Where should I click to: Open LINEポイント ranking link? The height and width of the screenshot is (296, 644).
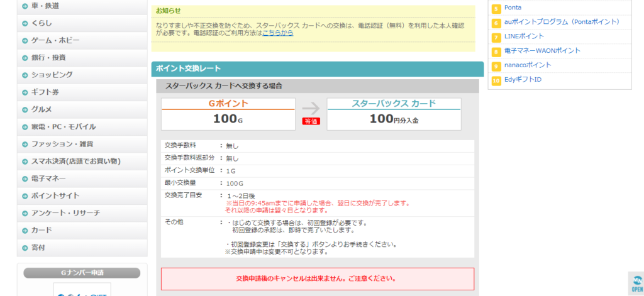tap(524, 36)
